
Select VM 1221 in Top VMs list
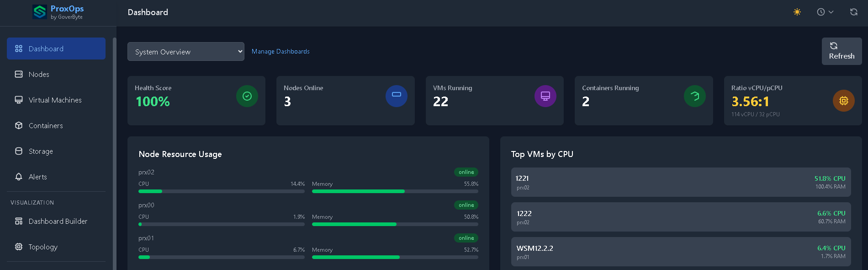pyautogui.click(x=681, y=182)
